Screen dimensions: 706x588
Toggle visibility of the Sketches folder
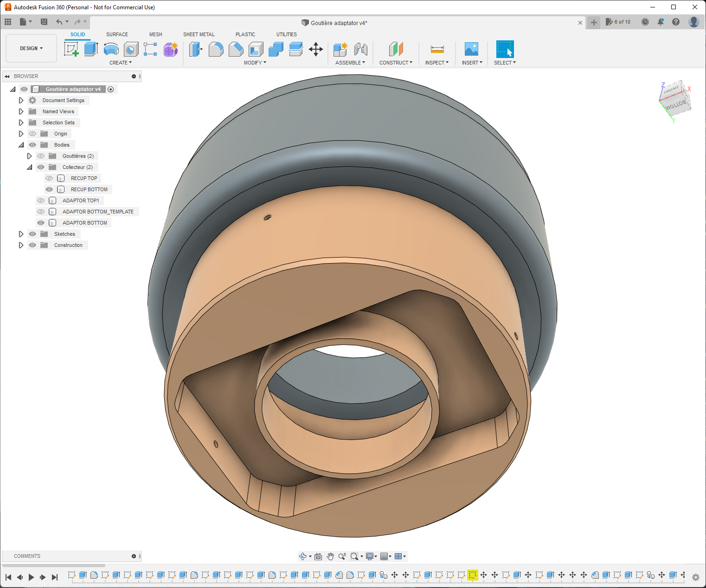32,234
